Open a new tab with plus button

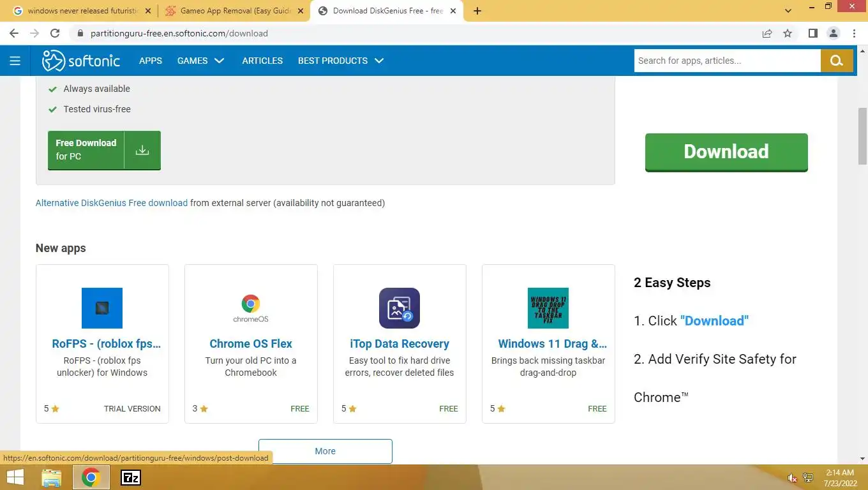pyautogui.click(x=477, y=11)
